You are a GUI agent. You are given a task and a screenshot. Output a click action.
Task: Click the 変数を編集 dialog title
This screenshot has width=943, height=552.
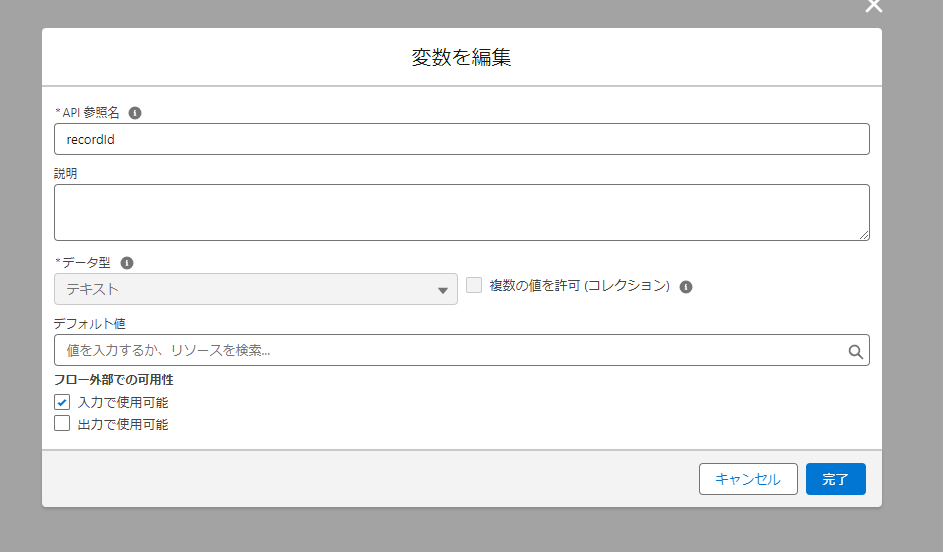[461, 57]
